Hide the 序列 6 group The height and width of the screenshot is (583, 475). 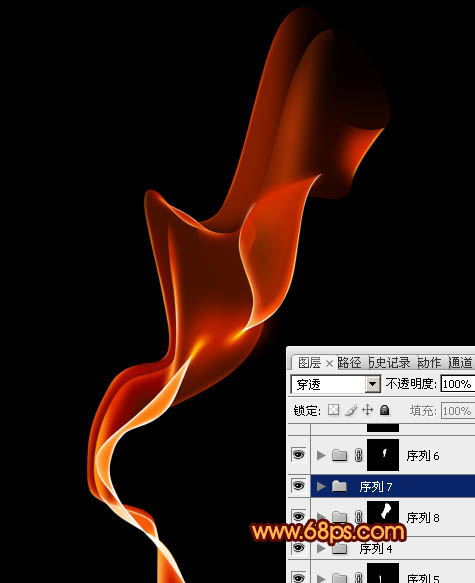pyautogui.click(x=298, y=454)
